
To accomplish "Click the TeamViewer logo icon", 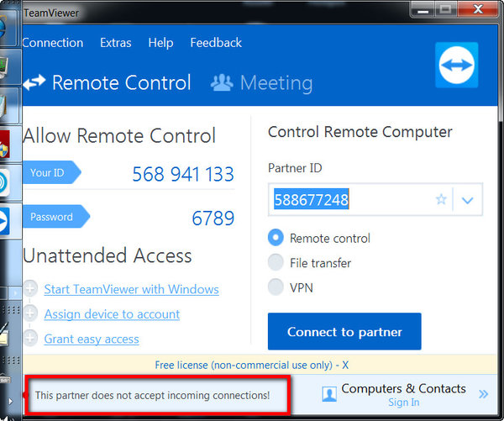I will click(x=456, y=65).
